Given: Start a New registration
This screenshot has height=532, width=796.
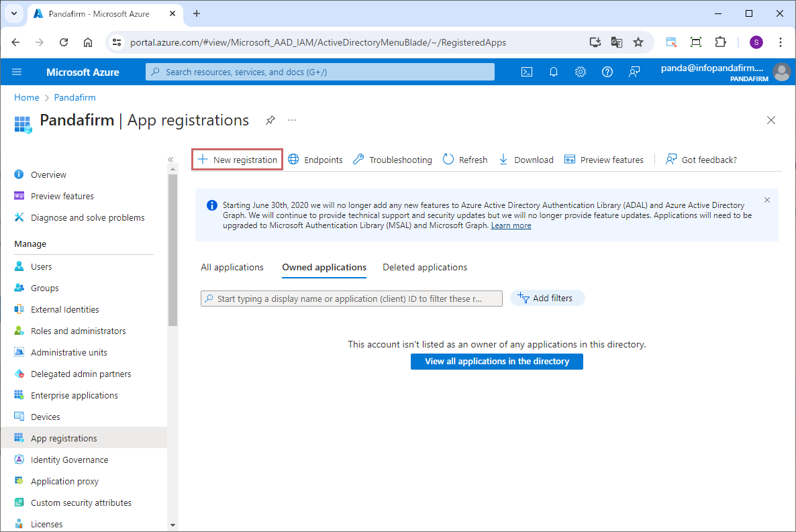Looking at the screenshot, I should tap(238, 160).
